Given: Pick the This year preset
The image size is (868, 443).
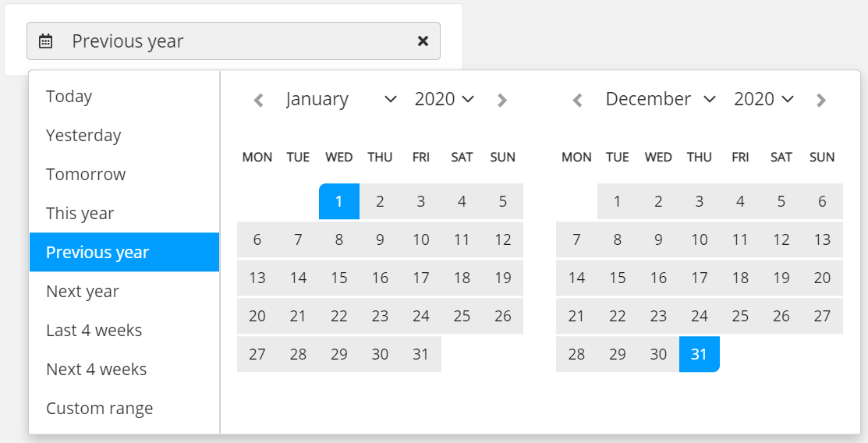Looking at the screenshot, I should [x=80, y=214].
